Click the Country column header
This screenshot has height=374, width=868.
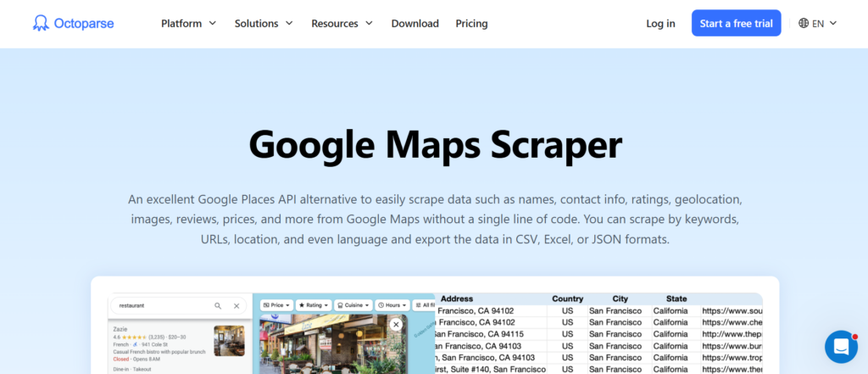[x=567, y=299]
